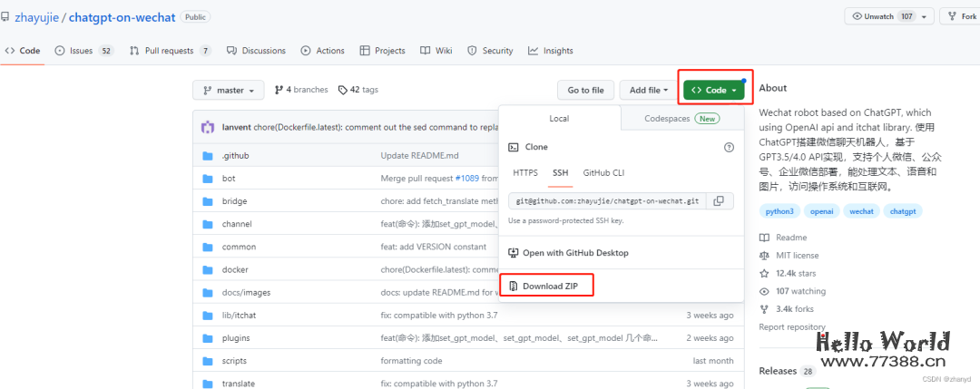Viewport: 980px width, 389px height.
Task: Click the lib/itchat folder icon
Action: click(x=208, y=316)
